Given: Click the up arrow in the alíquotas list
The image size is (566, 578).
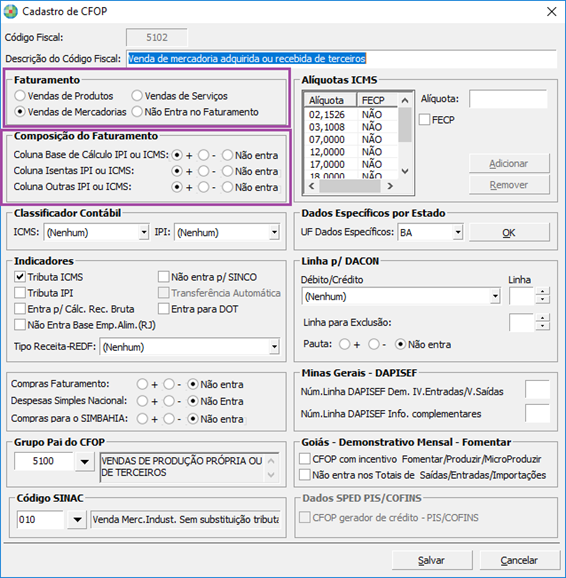Looking at the screenshot, I should tap(405, 100).
